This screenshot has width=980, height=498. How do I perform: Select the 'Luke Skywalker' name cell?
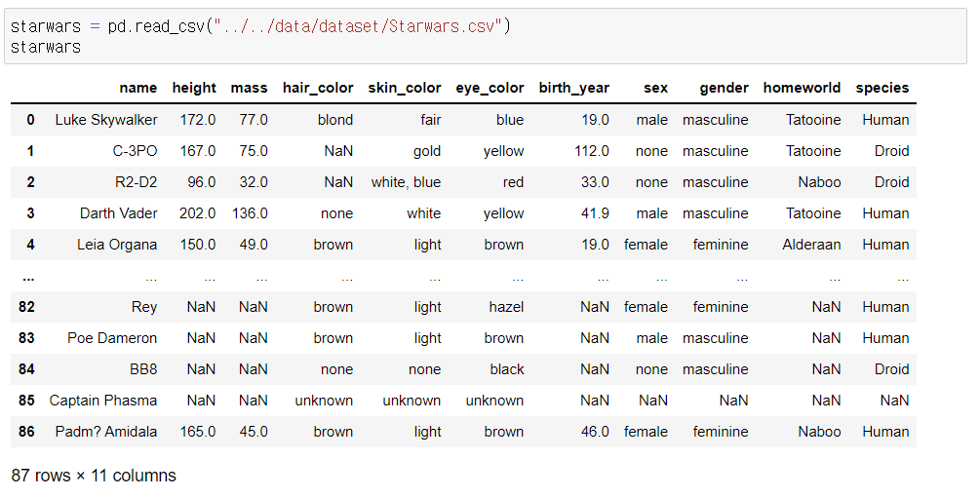click(106, 120)
